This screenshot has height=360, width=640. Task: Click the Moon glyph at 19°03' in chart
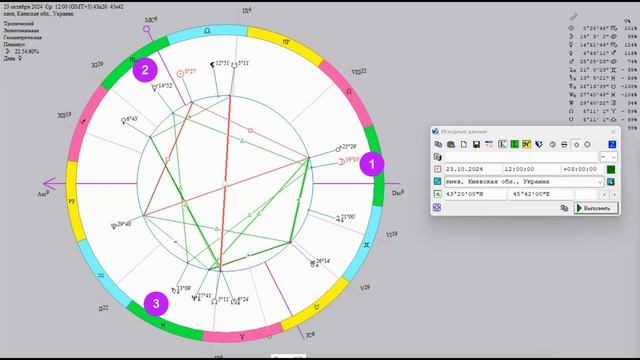[341, 162]
